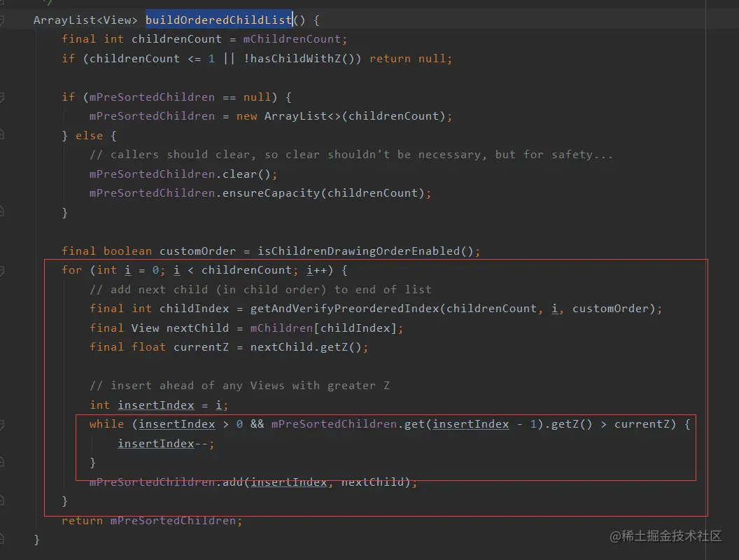Click nextChild argument in add() call

click(372, 482)
